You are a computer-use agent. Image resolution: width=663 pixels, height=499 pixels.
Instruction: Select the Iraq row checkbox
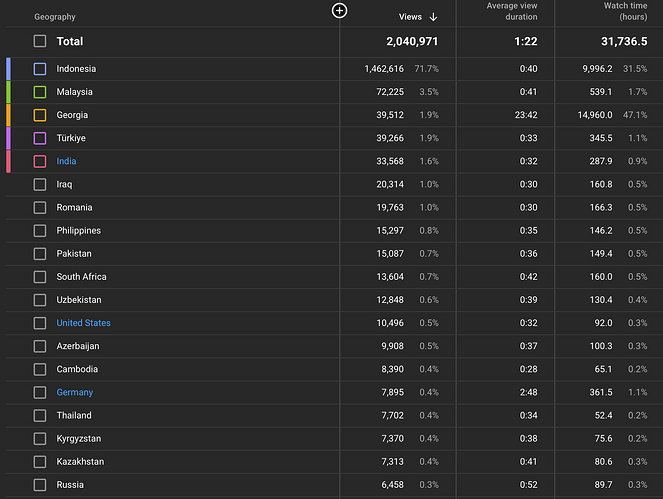[40, 184]
